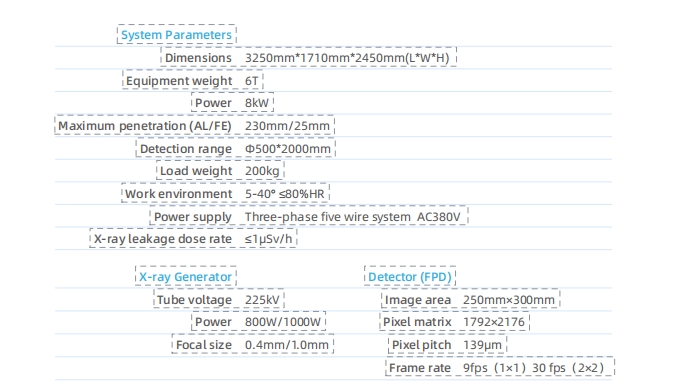Click the Pixel pitch 139μm box

tap(447, 344)
